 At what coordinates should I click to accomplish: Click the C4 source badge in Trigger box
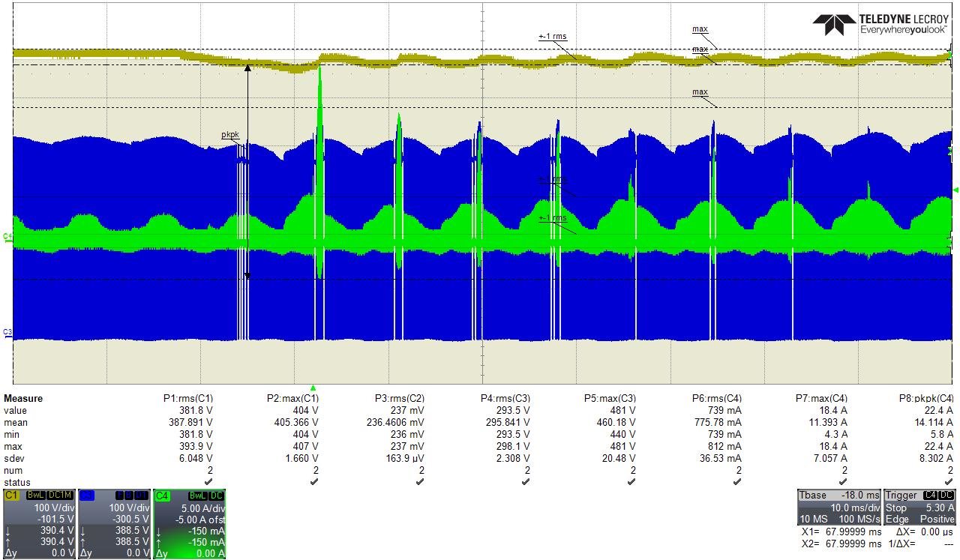coord(931,496)
